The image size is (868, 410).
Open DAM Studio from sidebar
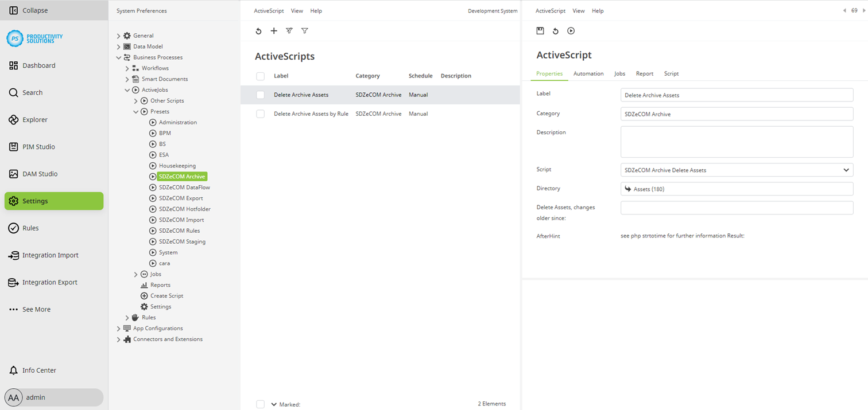click(x=40, y=174)
